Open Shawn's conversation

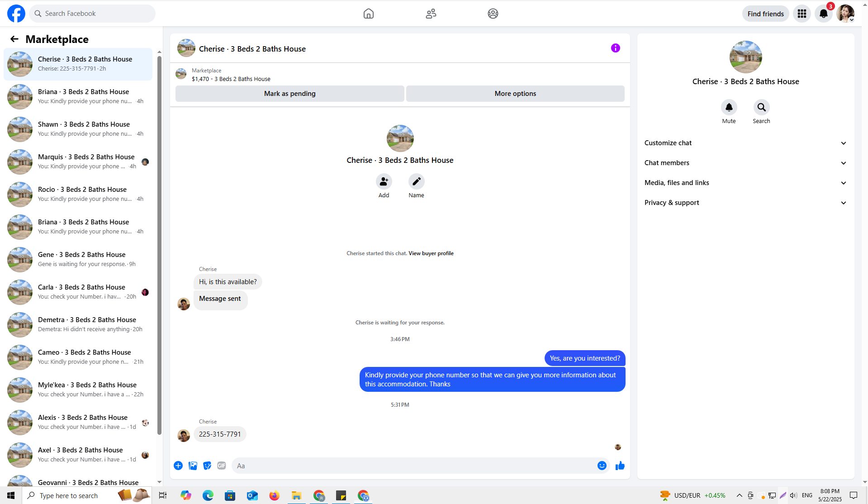click(78, 129)
